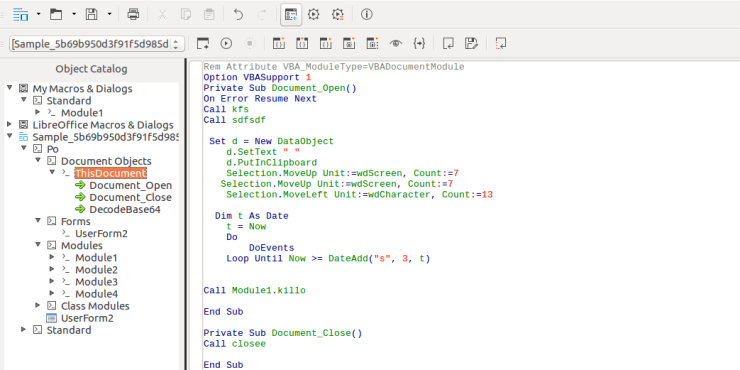Open dropdown arrow beside Object Catalog icon
This screenshot has height=370, width=740.
point(39,15)
